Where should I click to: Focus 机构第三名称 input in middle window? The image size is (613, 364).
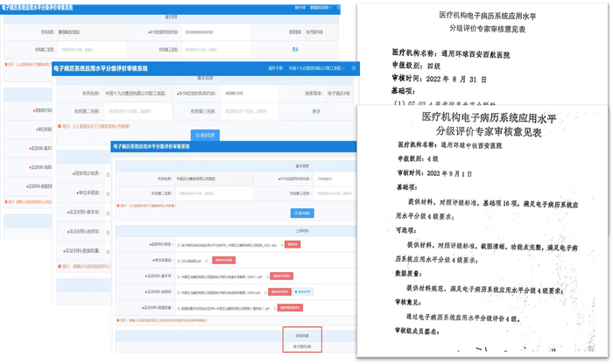(249, 111)
